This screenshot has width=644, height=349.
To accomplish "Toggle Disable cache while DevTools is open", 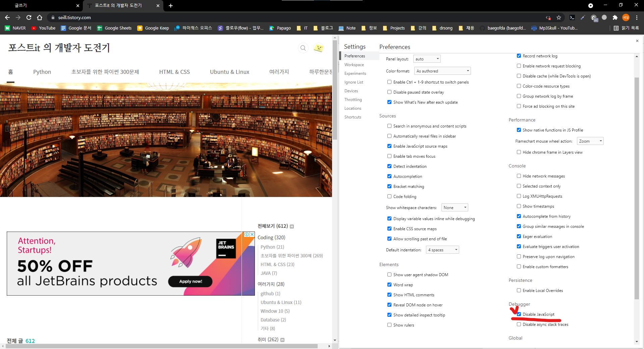I will point(519,76).
